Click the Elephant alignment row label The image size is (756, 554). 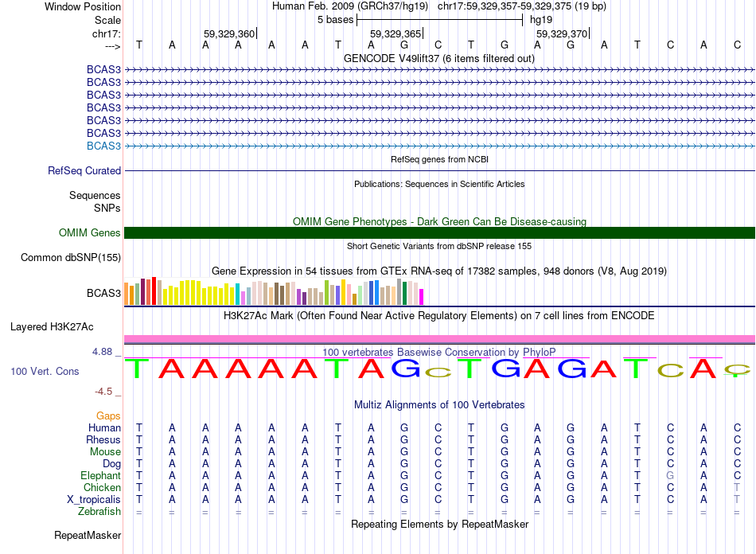coord(101,476)
